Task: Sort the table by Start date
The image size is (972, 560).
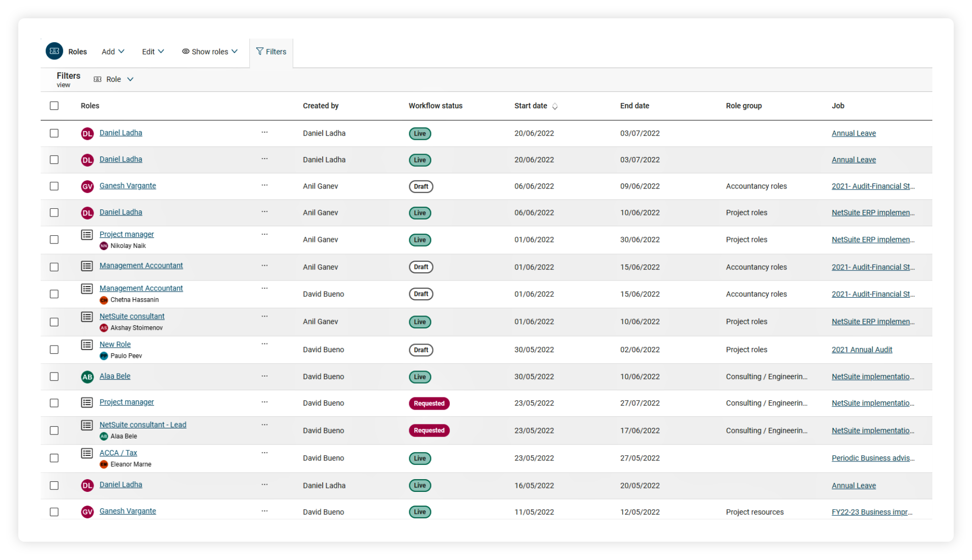Action: [x=535, y=106]
